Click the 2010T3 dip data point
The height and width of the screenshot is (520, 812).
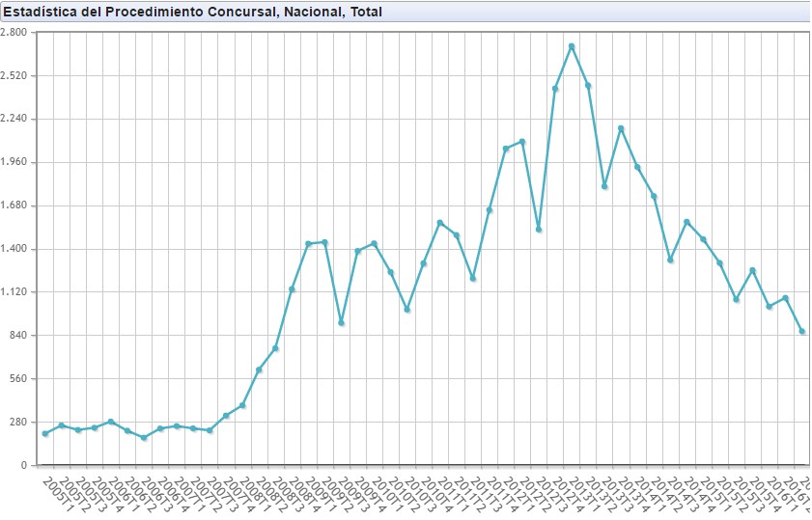(407, 310)
